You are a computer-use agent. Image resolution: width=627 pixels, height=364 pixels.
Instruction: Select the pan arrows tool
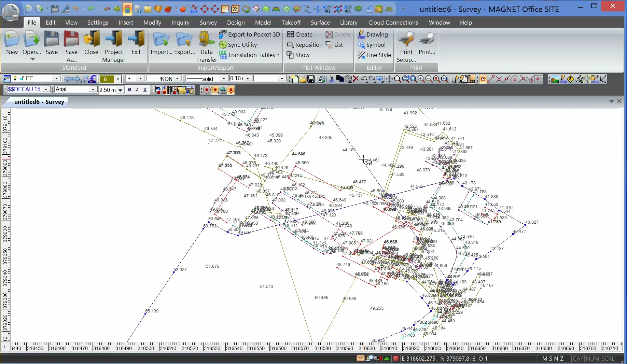(389, 79)
